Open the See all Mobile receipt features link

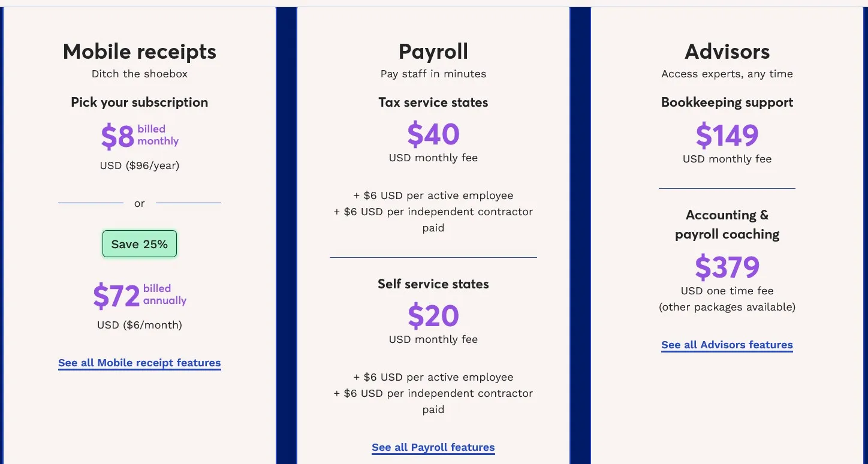(x=140, y=363)
